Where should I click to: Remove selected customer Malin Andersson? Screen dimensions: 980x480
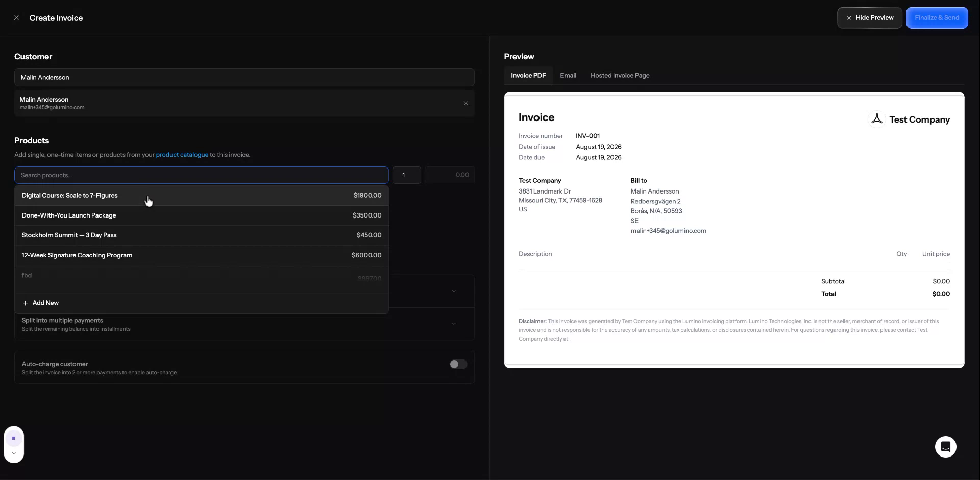(x=465, y=103)
